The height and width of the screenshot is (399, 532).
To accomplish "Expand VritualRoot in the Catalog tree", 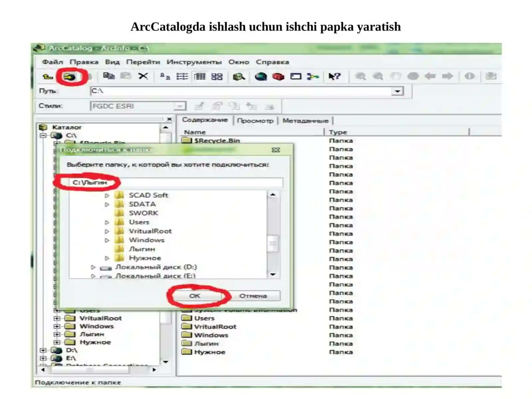I will (57, 318).
